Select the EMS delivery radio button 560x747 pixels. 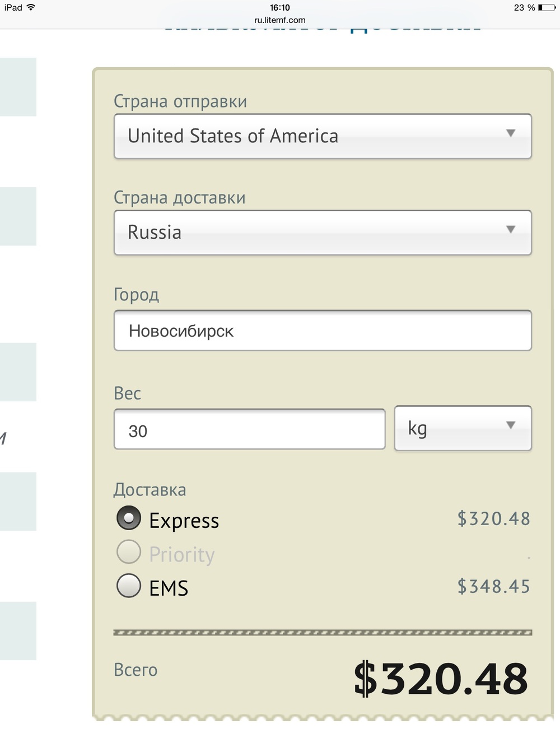click(129, 586)
